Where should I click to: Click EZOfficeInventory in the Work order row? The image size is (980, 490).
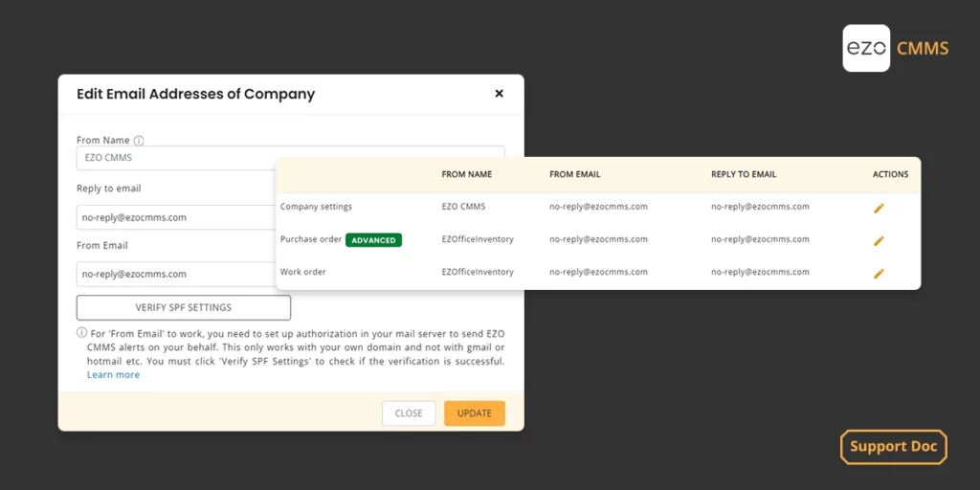[478, 272]
